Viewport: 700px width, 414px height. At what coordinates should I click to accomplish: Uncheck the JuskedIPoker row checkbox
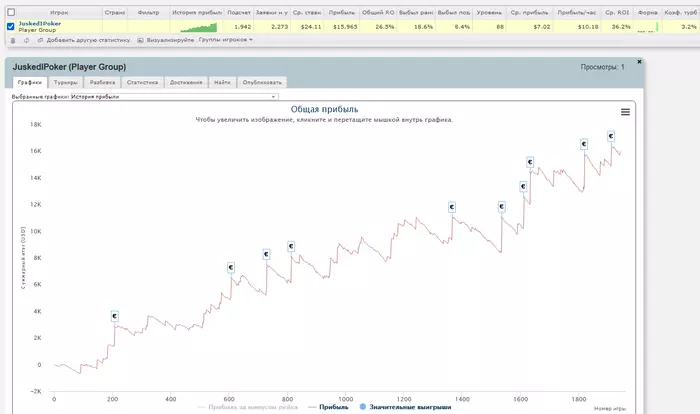11,26
